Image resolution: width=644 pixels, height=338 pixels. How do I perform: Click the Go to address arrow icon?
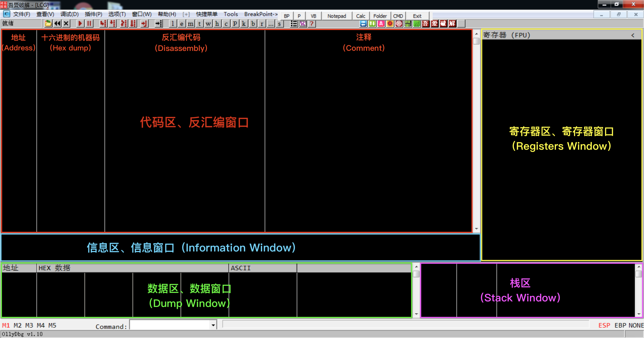click(x=159, y=24)
